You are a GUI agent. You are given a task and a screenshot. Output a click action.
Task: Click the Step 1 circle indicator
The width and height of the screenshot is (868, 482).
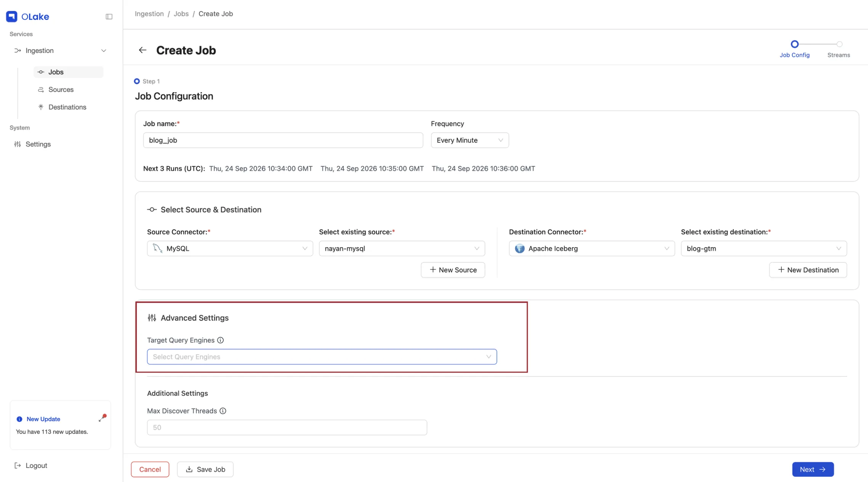click(x=137, y=81)
